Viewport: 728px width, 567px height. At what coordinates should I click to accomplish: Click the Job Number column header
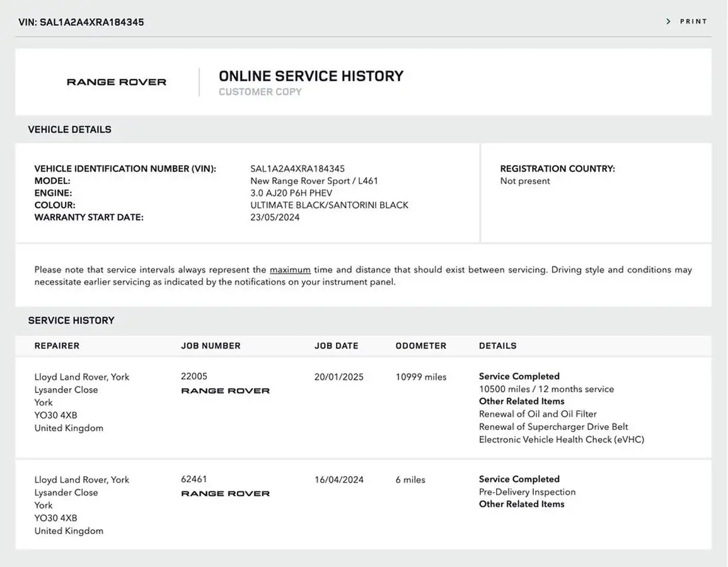coord(211,346)
